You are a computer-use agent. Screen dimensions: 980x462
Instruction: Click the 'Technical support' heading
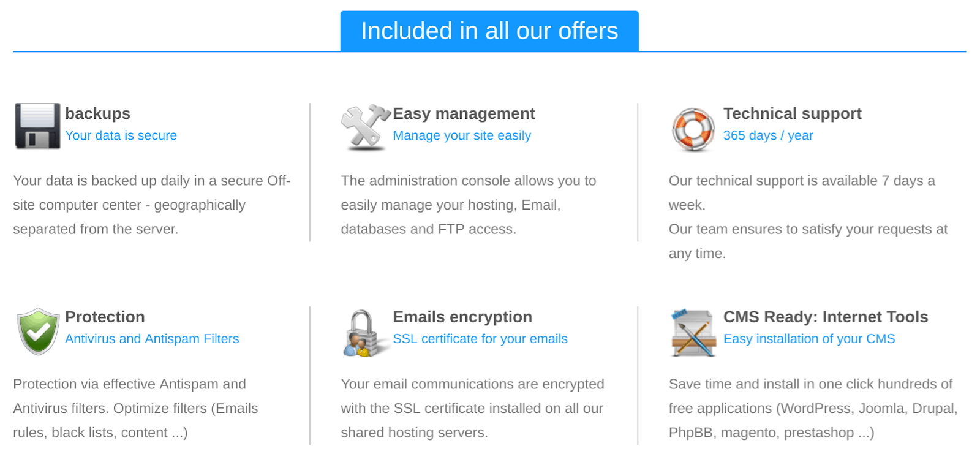pos(792,113)
